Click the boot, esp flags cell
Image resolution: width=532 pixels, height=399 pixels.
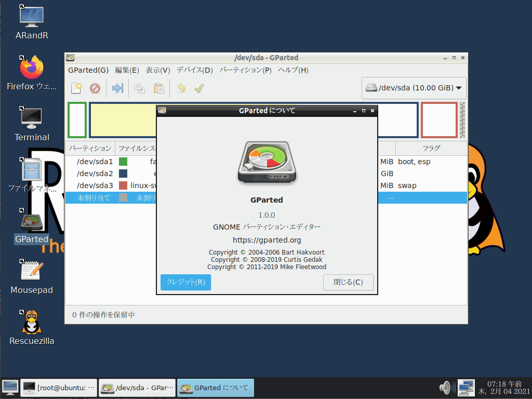(414, 162)
